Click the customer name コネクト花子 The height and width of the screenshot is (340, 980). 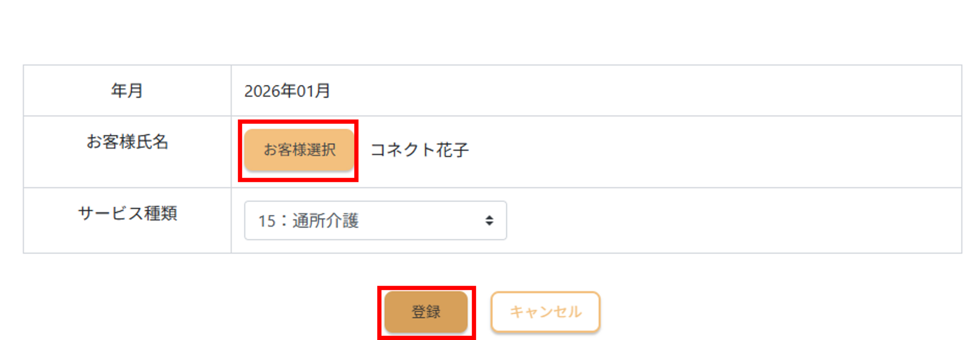[x=420, y=150]
